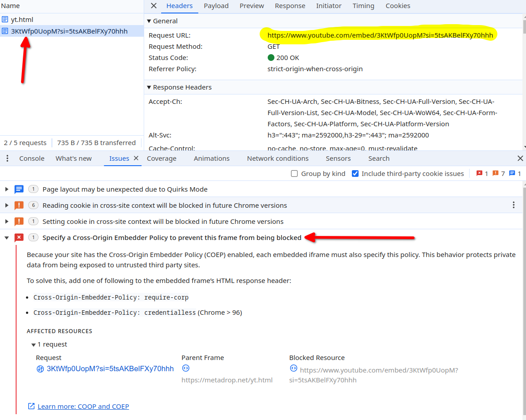Expand the Quirks Mode layout issue
The width and height of the screenshot is (526, 420).
[7, 189]
